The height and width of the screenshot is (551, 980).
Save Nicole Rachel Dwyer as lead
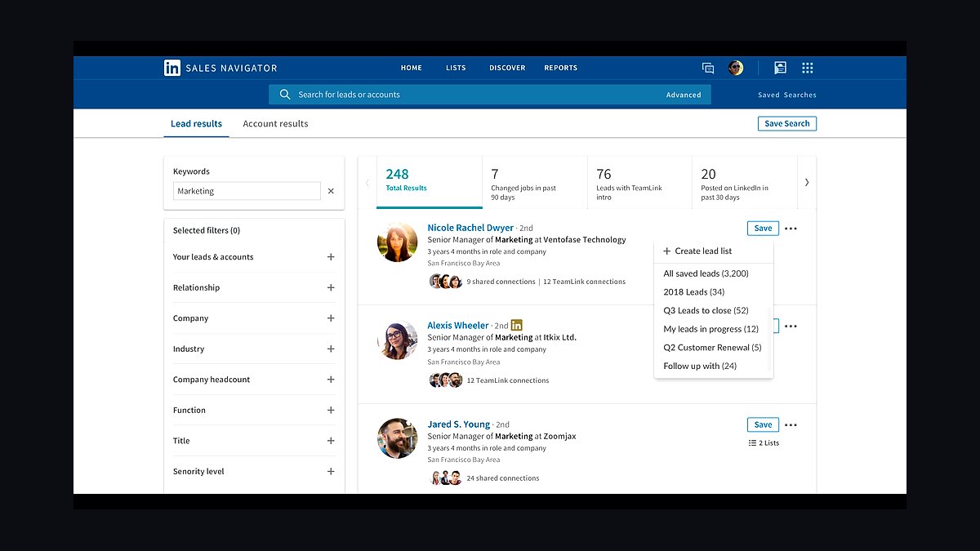(763, 229)
